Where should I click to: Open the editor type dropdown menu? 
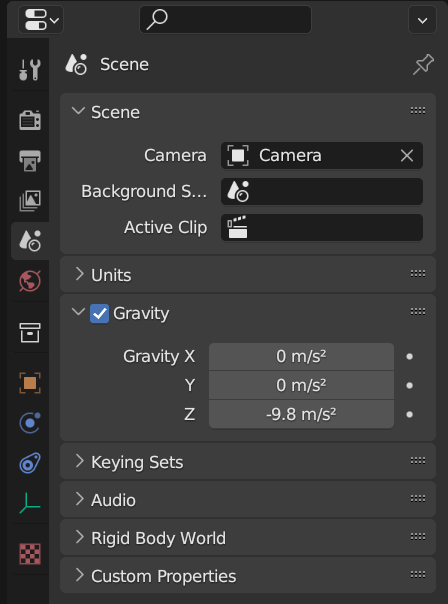pos(41,19)
